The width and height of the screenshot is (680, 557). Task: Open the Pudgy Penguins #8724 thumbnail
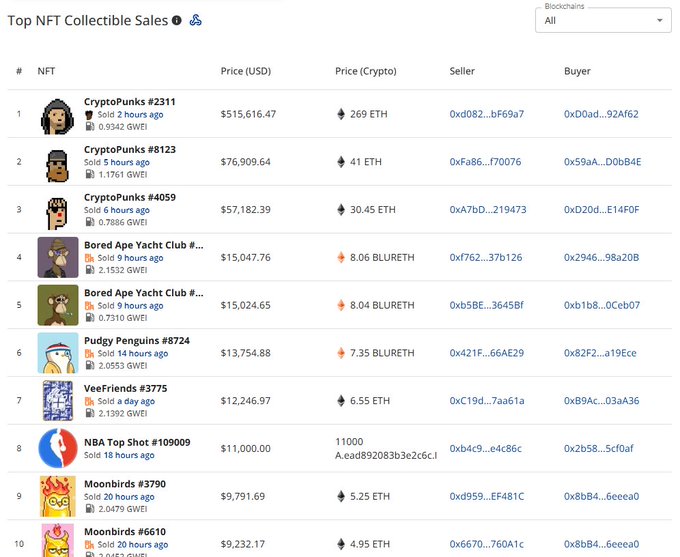point(58,353)
